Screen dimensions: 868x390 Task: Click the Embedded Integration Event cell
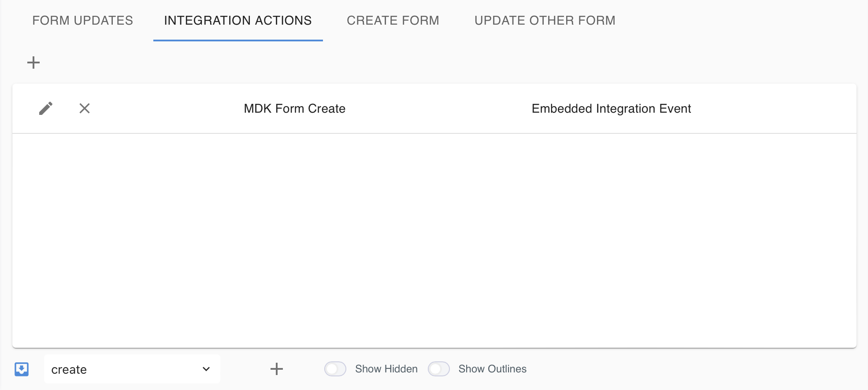pyautogui.click(x=611, y=109)
